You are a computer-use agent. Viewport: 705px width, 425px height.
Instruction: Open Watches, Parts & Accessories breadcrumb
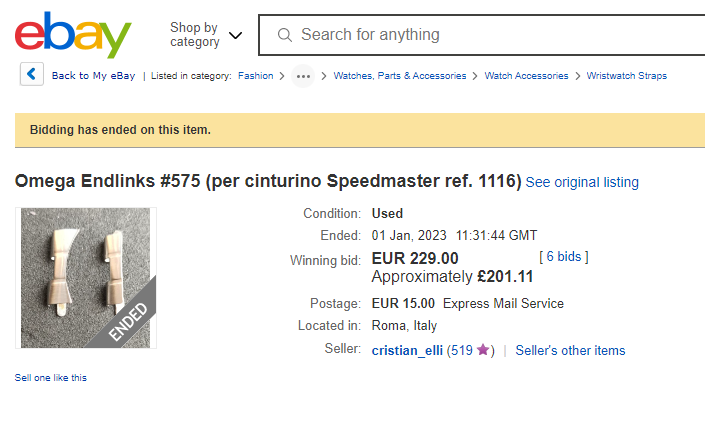tap(399, 76)
